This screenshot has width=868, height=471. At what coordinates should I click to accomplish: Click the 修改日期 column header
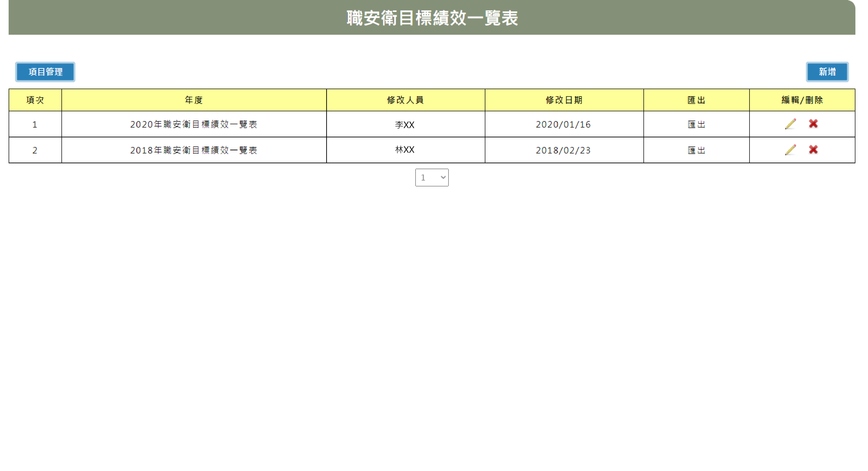coord(564,100)
